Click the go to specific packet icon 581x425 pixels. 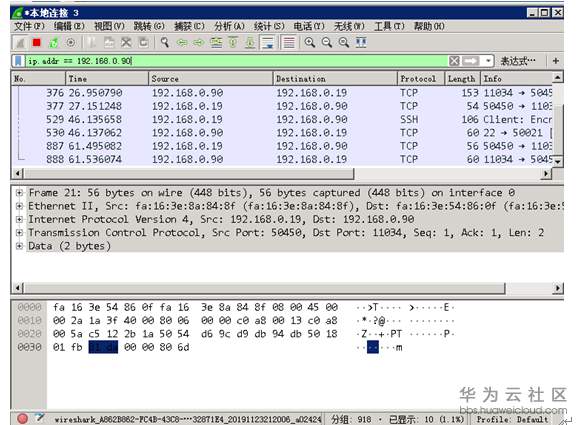216,43
